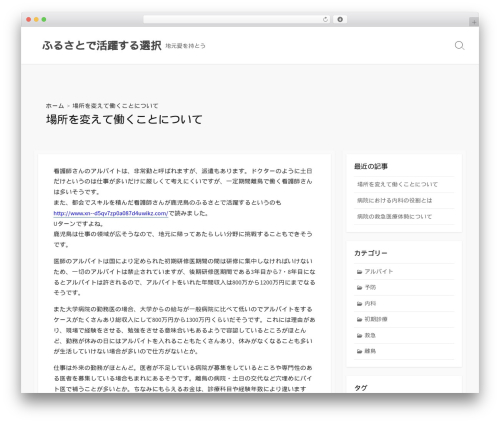Click the 最近の記事 widget heading
This screenshot has width=500, height=423.
[371, 166]
